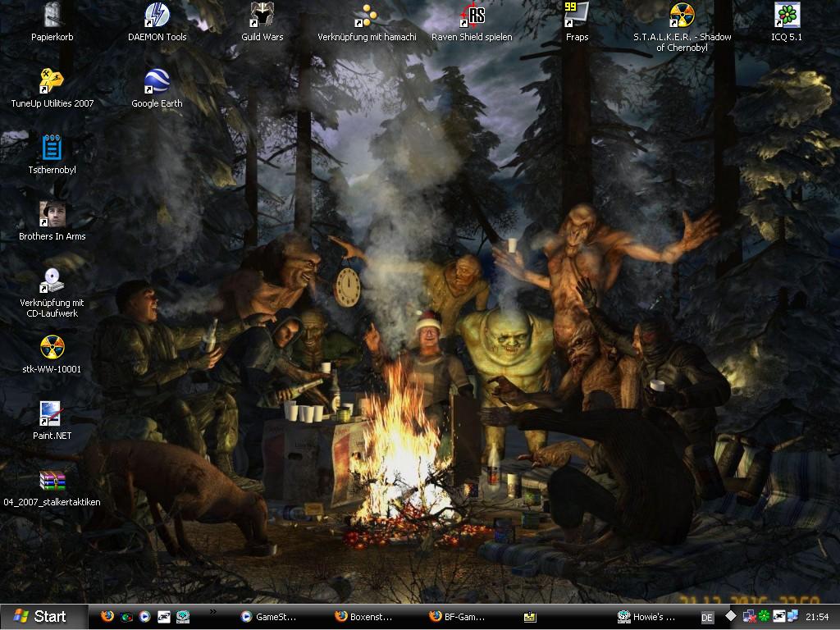
Task: Click the second Quick Launch icon with red and green
Action: (x=126, y=617)
